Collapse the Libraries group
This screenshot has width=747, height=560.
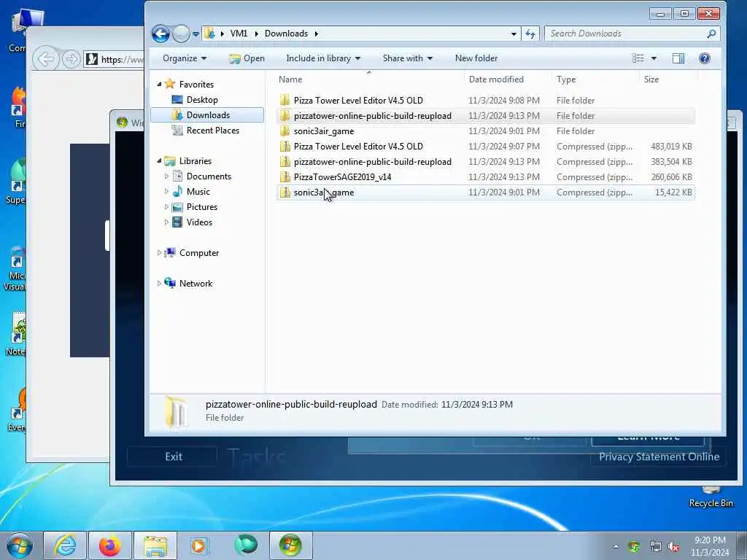[x=159, y=161]
